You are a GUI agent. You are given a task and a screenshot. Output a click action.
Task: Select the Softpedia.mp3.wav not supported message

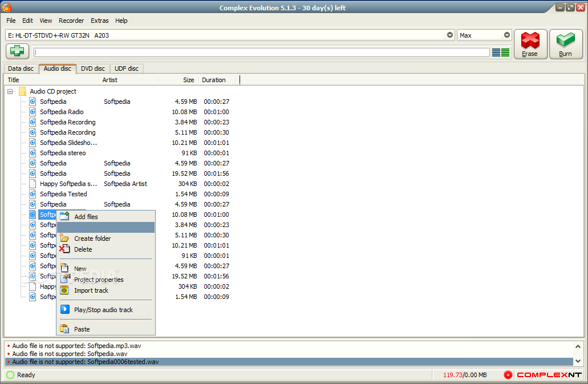click(x=76, y=346)
